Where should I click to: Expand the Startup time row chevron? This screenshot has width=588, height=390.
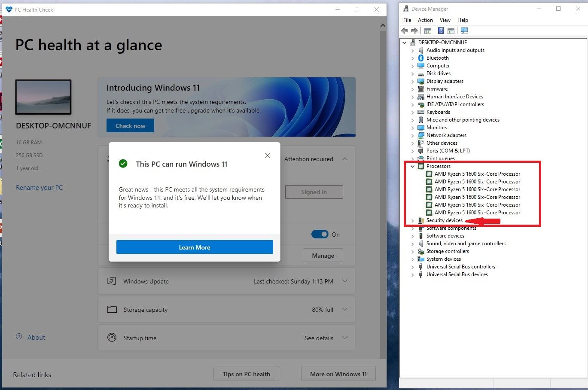(345, 338)
